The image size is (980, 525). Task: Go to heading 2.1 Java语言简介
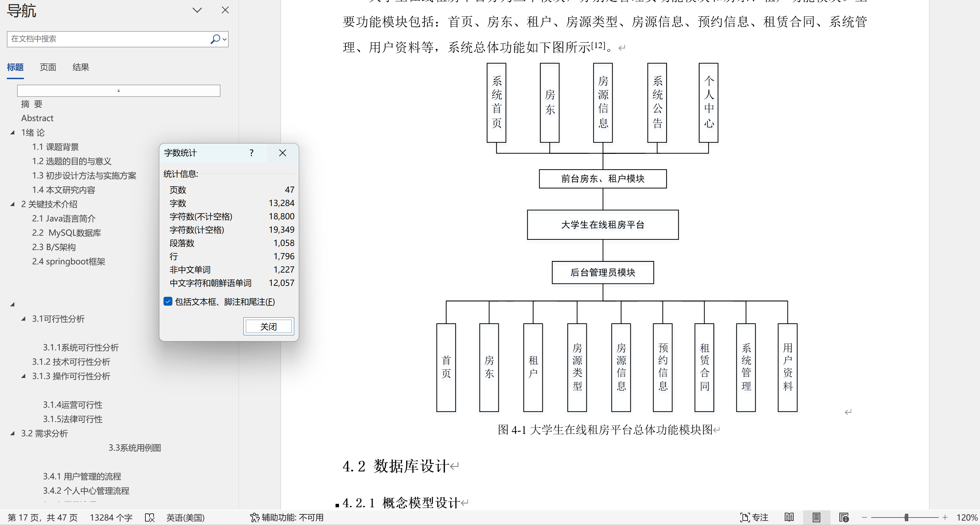coord(64,219)
